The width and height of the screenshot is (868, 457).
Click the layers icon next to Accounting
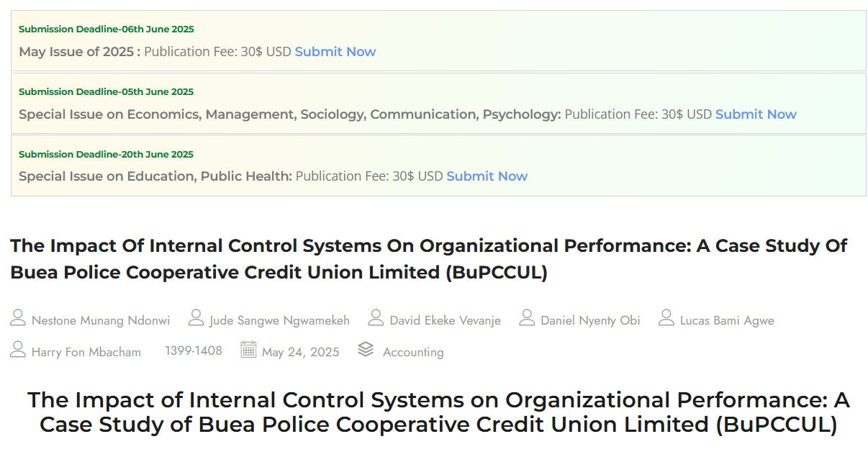(366, 349)
